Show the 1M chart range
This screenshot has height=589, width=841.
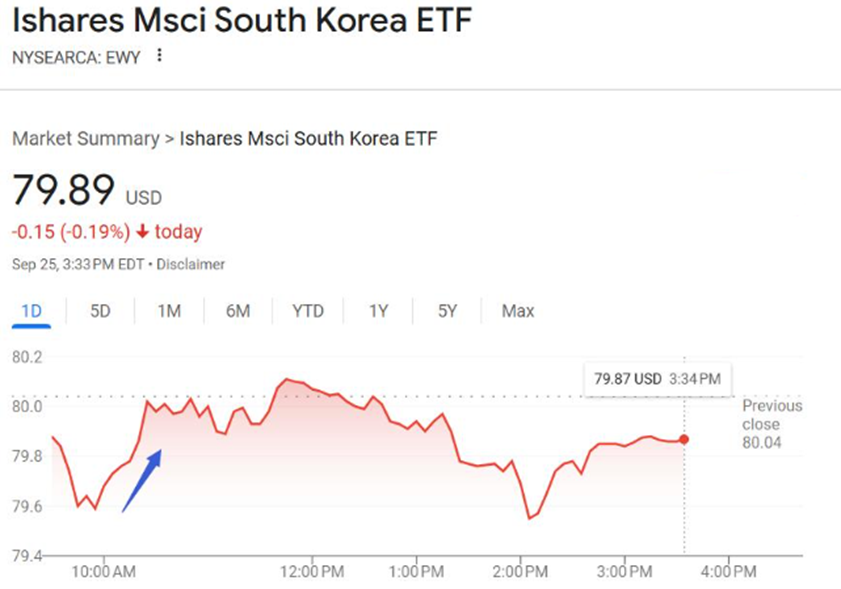point(169,311)
